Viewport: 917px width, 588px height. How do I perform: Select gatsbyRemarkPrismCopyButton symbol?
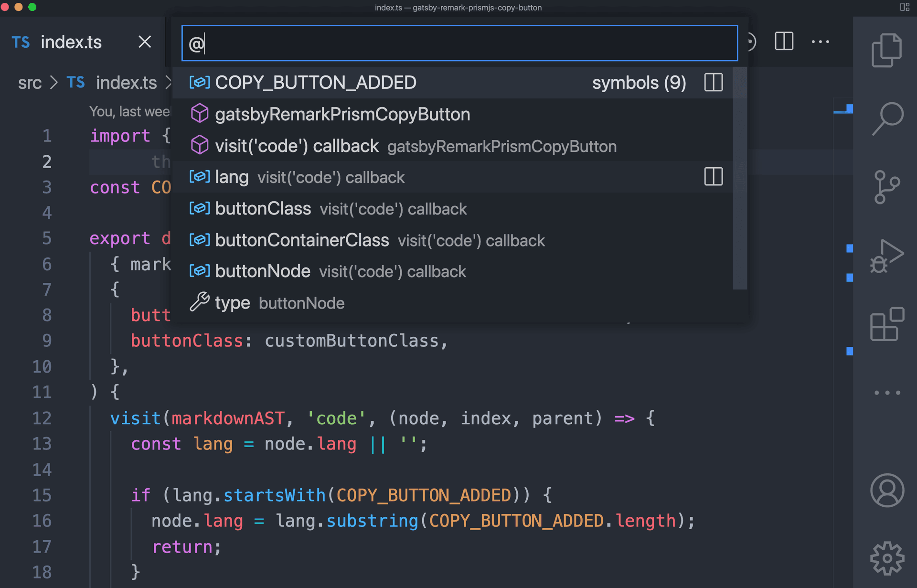tap(342, 115)
